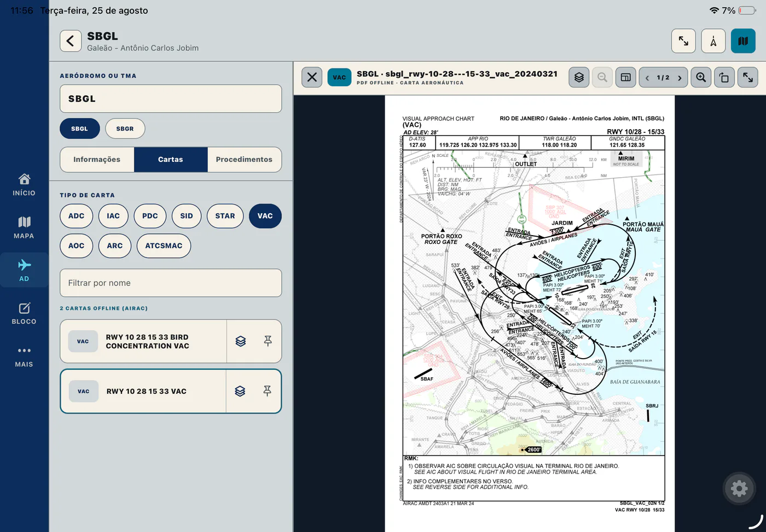Toggle the VAC chart type filter
This screenshot has width=766, height=532.
[265, 216]
